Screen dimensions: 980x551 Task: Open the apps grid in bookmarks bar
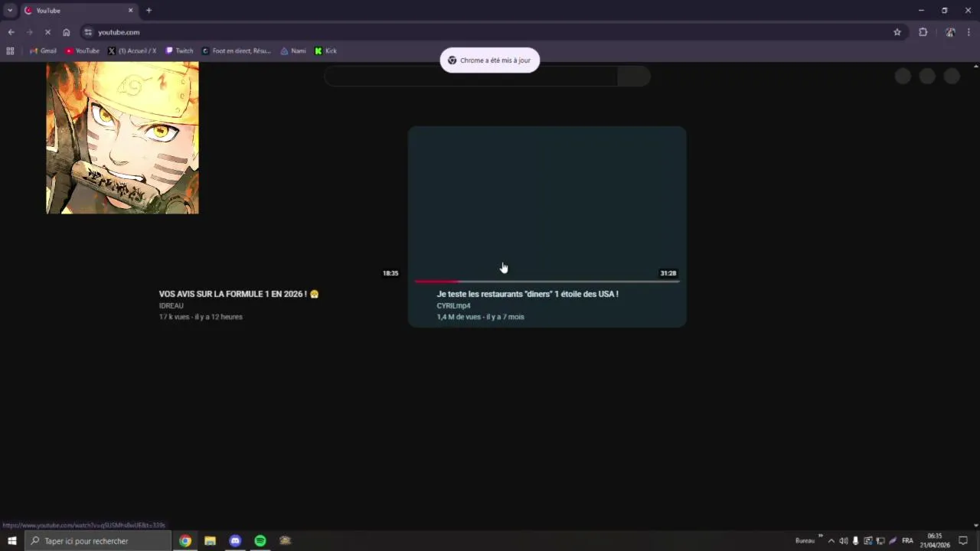(10, 51)
